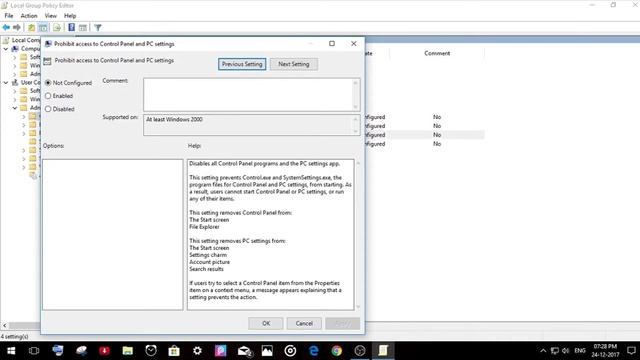The height and width of the screenshot is (360, 640).
Task: Show hidden tray icons chevron
Action: click(543, 351)
